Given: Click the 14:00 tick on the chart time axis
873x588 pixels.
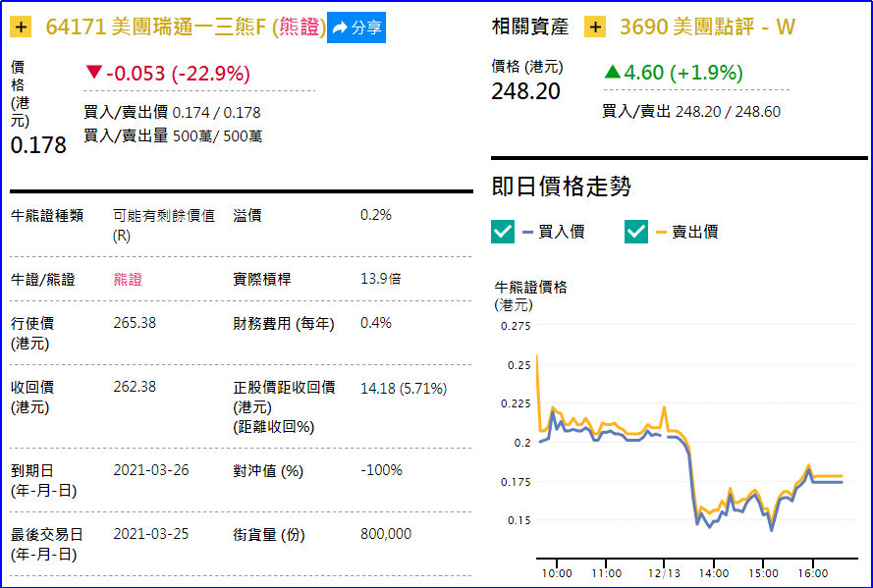Looking at the screenshot, I should pos(714,573).
